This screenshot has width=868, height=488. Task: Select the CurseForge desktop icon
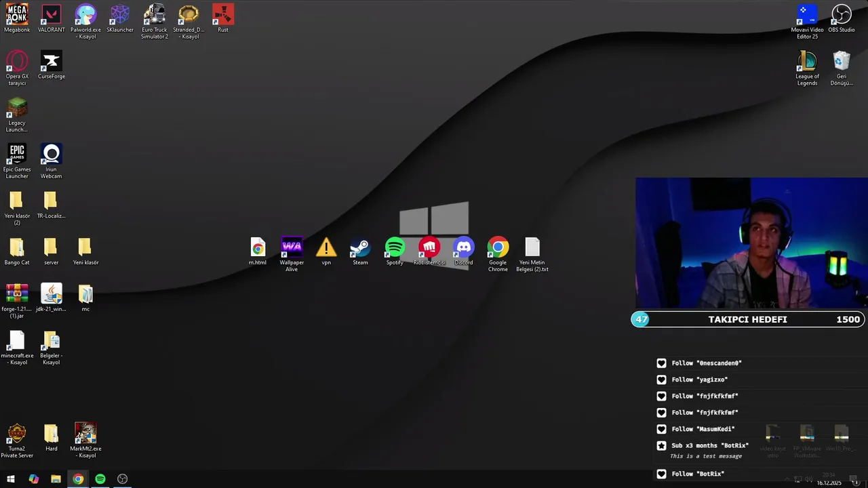(x=52, y=65)
